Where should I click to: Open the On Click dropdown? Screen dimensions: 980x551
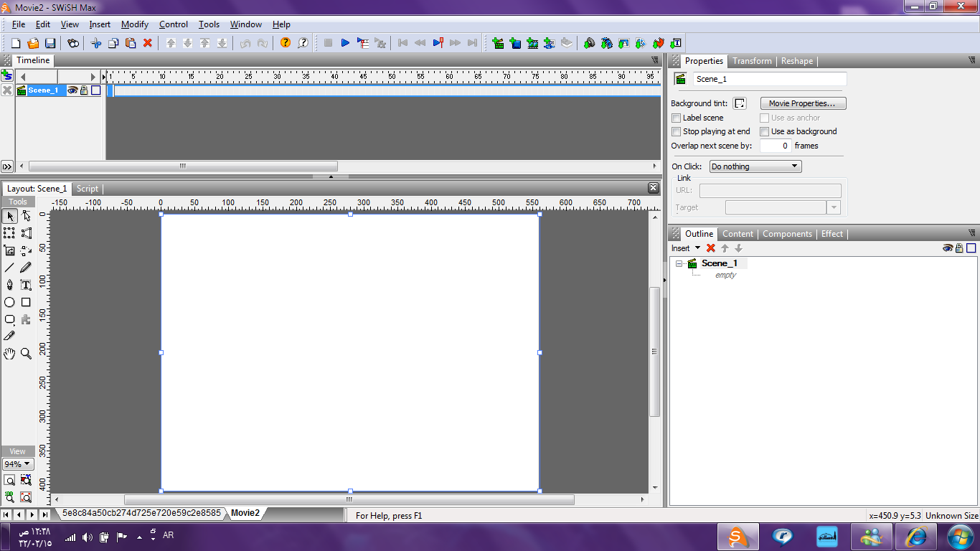[x=755, y=166]
